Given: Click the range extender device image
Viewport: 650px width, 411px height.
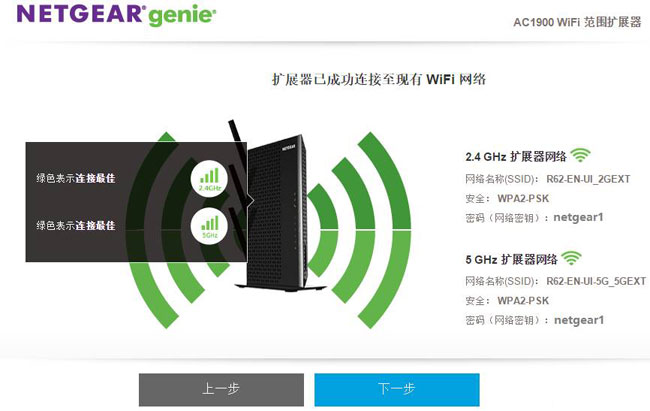Looking at the screenshot, I should tap(276, 212).
